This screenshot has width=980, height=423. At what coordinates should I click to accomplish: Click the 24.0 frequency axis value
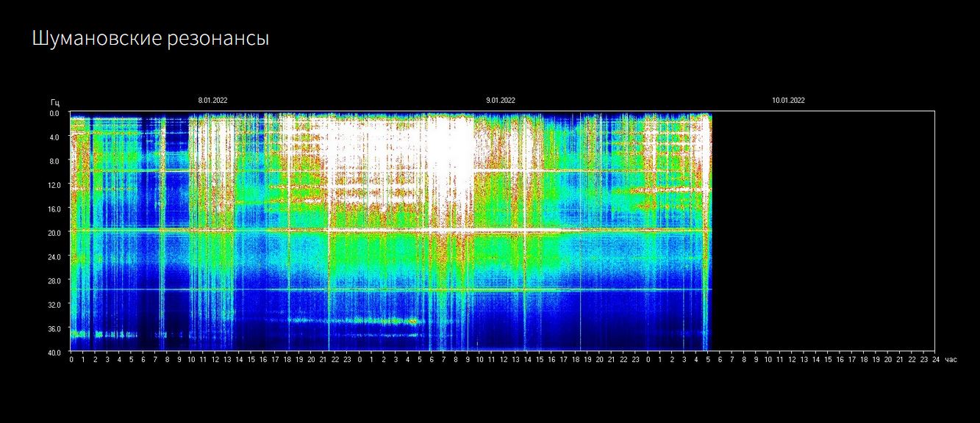click(x=53, y=256)
